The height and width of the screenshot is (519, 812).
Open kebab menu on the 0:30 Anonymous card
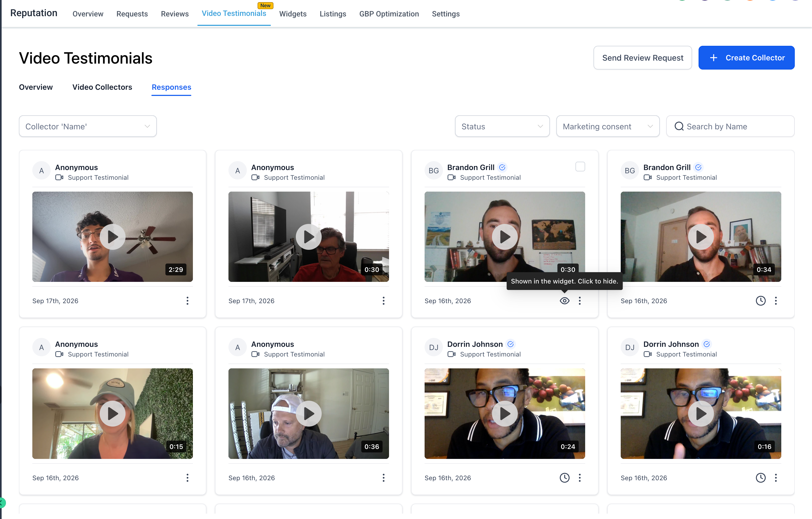(383, 300)
